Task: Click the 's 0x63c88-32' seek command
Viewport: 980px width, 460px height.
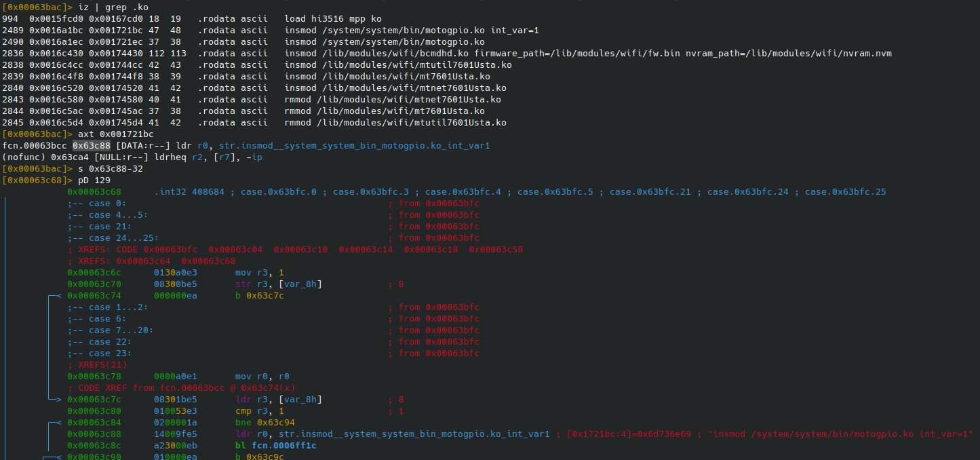Action: 110,169
